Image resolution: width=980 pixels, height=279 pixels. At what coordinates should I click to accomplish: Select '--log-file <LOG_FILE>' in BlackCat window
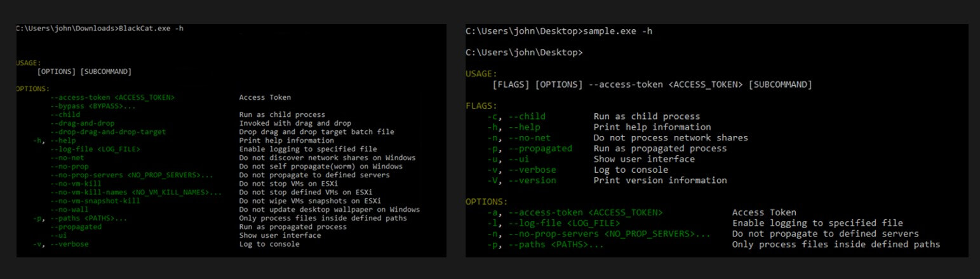click(x=95, y=149)
